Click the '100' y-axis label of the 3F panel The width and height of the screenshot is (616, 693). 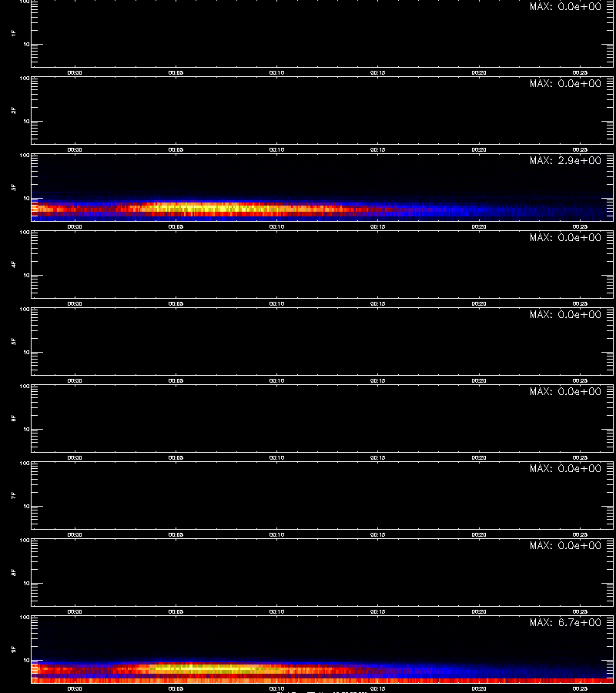tap(25, 156)
